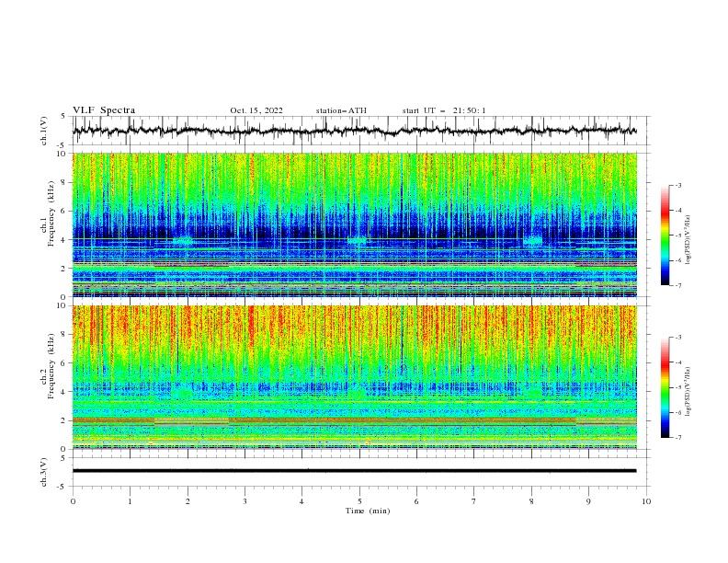This screenshot has width=728, height=563.
Task: Click the "5" minute tick on time axis
Action: tap(359, 501)
